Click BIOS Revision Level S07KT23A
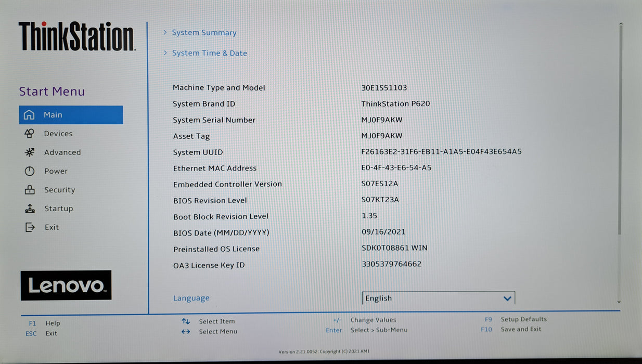This screenshot has height=364, width=642. click(x=380, y=200)
